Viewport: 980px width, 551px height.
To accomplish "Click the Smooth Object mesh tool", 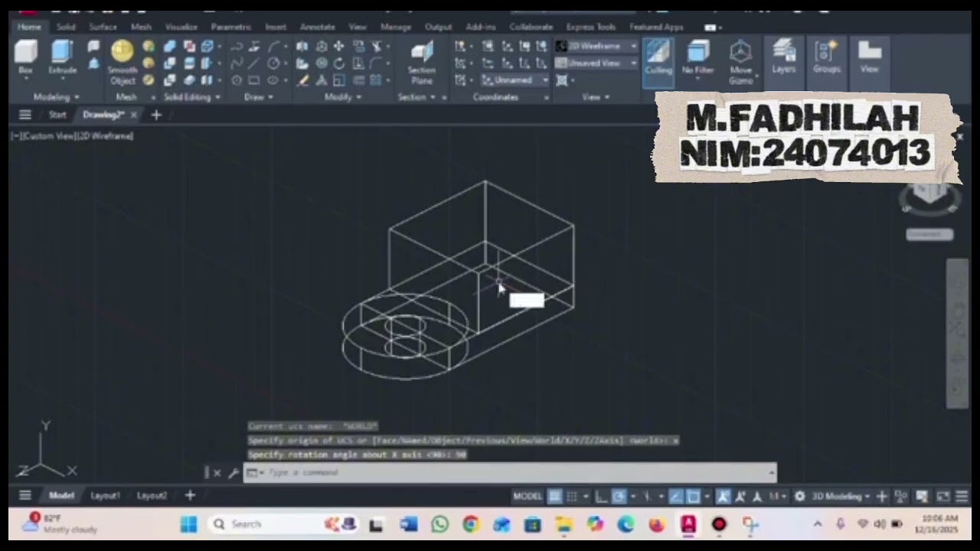I will click(122, 63).
